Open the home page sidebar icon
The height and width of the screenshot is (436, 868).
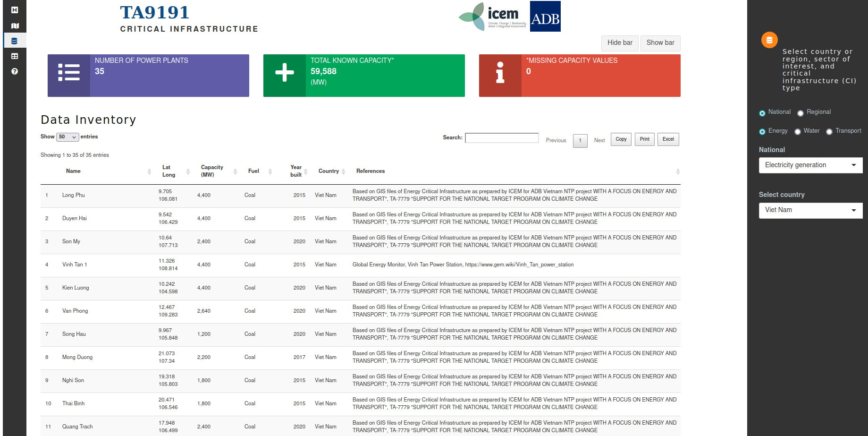point(15,10)
